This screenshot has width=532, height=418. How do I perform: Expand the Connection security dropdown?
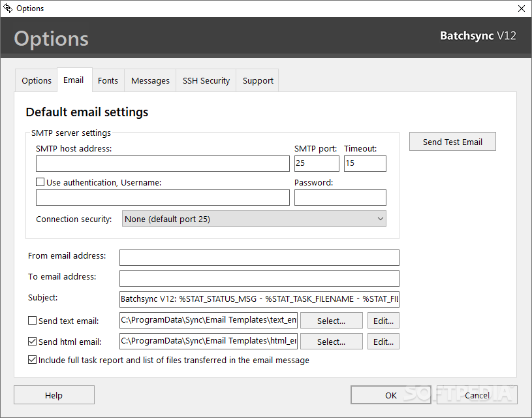254,219
